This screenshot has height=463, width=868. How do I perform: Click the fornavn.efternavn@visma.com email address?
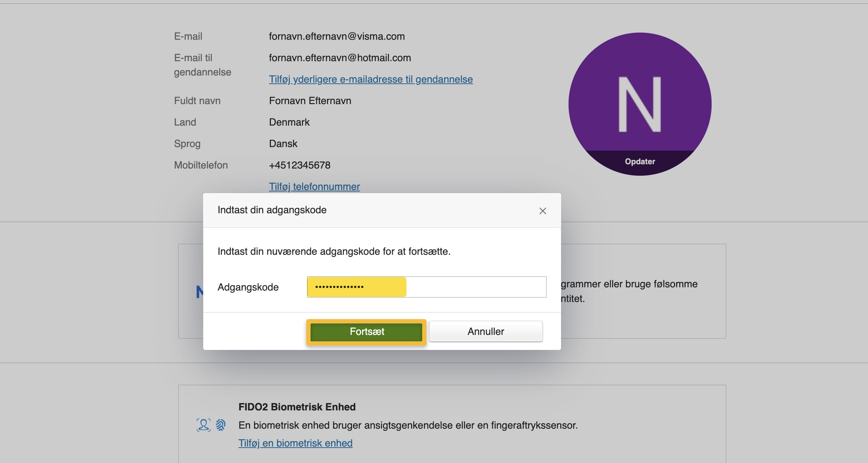337,36
